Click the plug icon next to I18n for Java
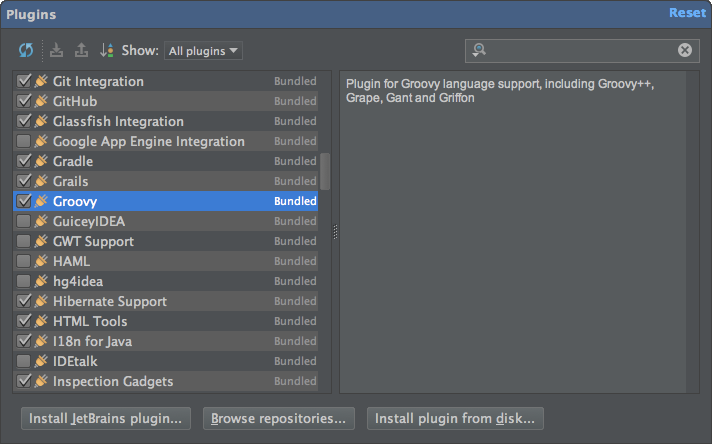Image resolution: width=712 pixels, height=444 pixels. (41, 341)
